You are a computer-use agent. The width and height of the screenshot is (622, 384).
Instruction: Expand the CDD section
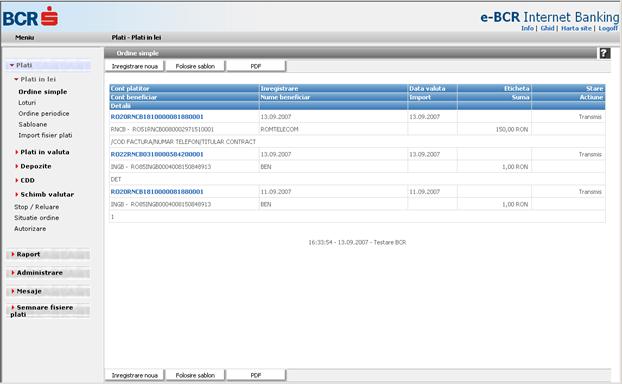click(x=25, y=180)
